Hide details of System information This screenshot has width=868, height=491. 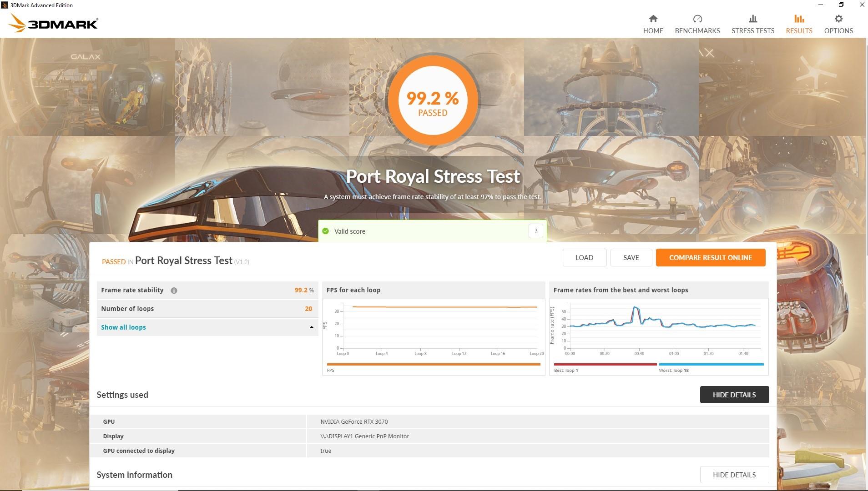tap(734, 475)
